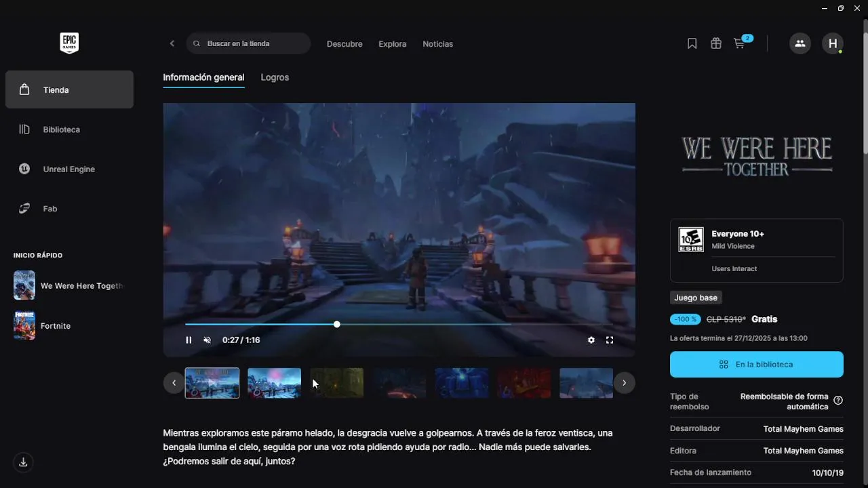
Task: Open the Fab section
Action: click(x=69, y=209)
